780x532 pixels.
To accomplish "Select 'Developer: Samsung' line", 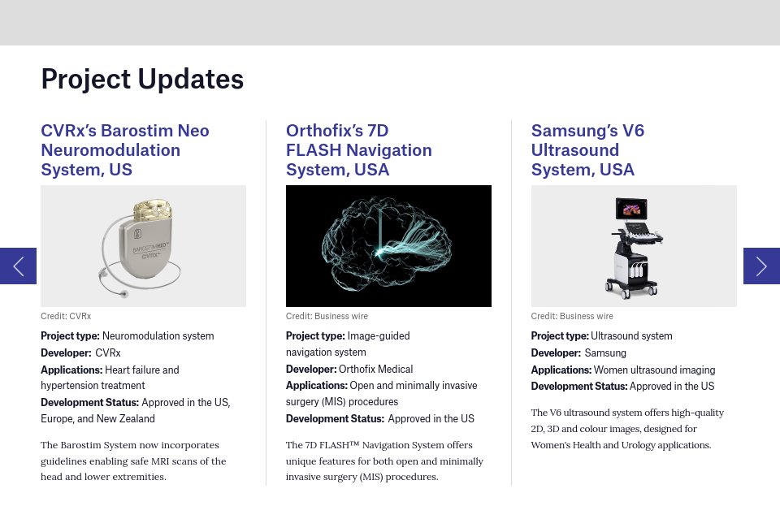I will [578, 353].
